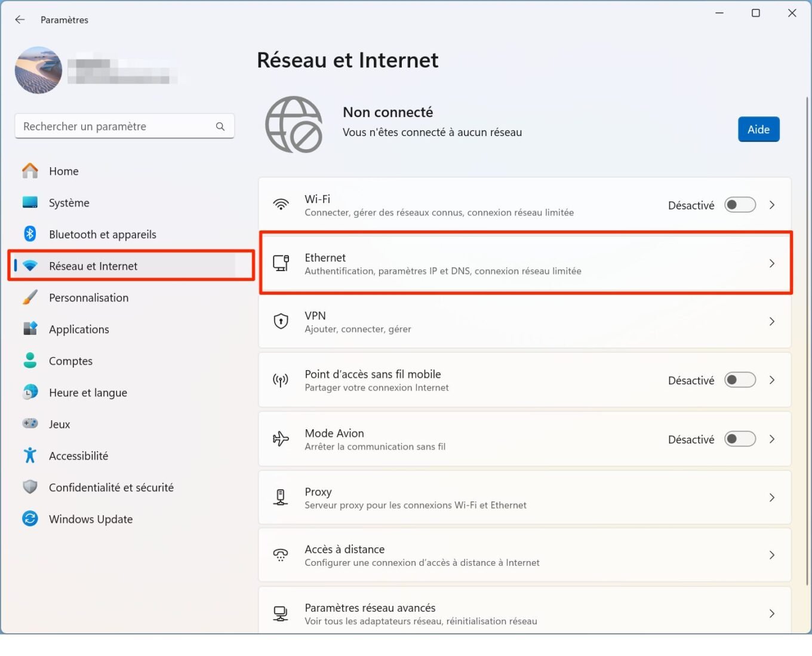Click the search magnifier icon

(x=220, y=127)
